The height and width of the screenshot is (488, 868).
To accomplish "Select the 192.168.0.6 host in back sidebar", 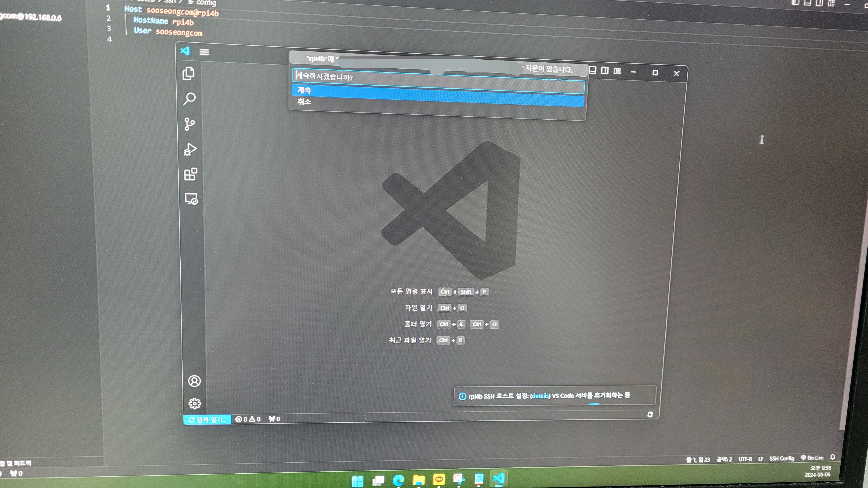I will point(31,17).
